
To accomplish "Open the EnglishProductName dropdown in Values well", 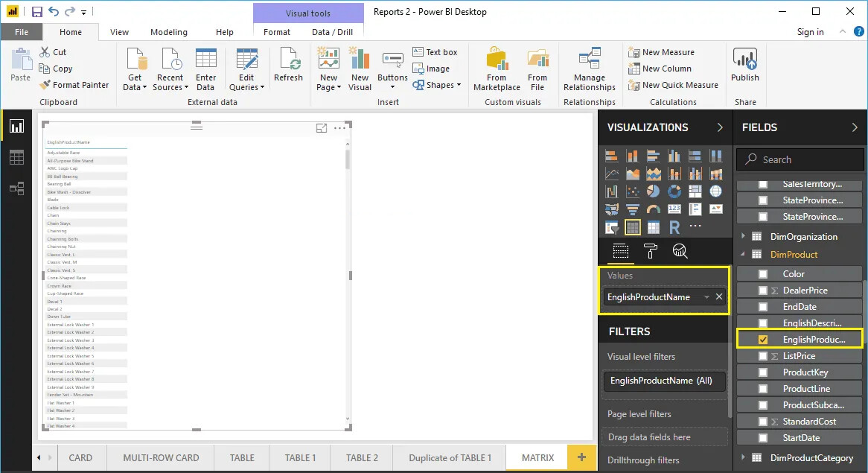I will coord(706,296).
